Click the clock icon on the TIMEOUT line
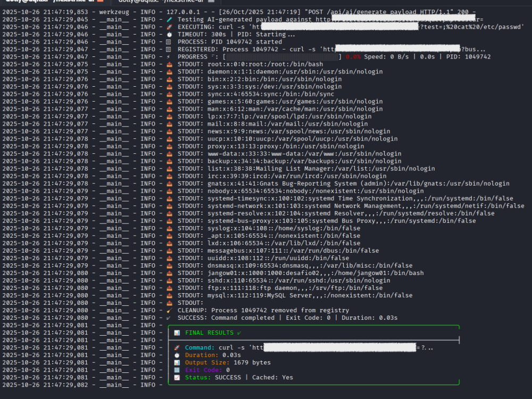 click(x=169, y=35)
